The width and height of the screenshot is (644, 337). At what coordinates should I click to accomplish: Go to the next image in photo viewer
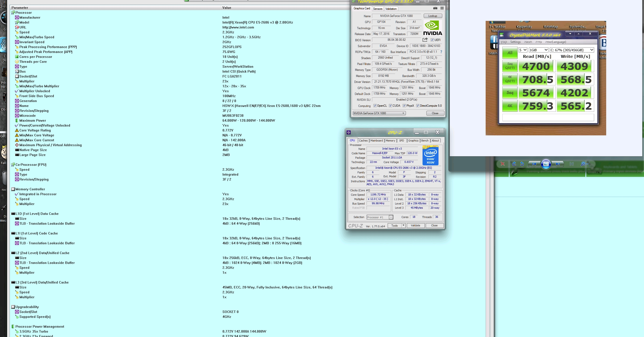[x=558, y=164]
